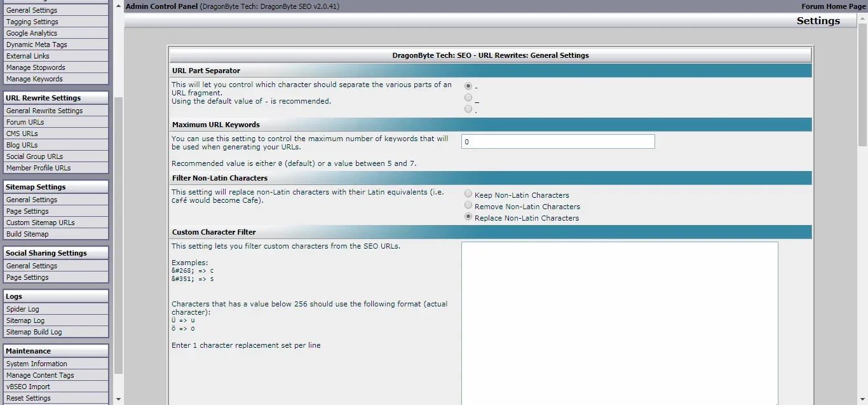Click the URL Part Separator section header

point(491,71)
